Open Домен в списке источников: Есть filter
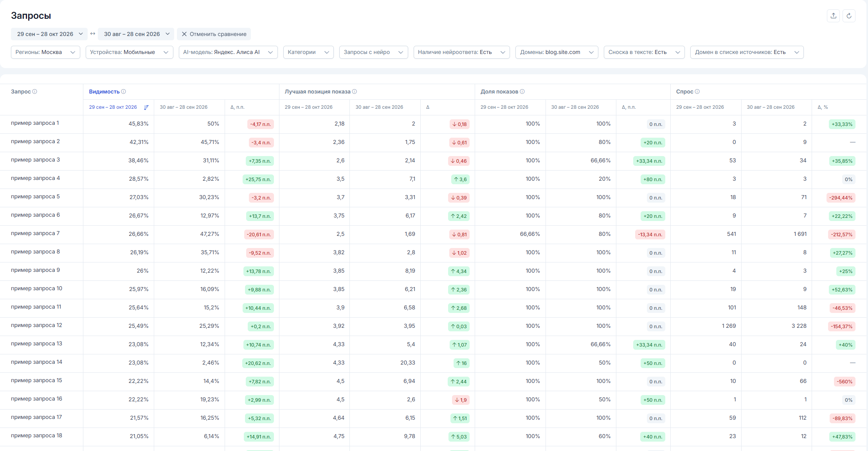Screen dimensions: 868x451 click(747, 52)
